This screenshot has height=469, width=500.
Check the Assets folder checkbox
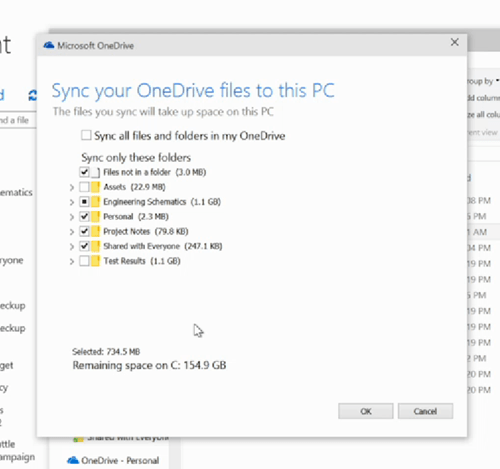pos(84,187)
